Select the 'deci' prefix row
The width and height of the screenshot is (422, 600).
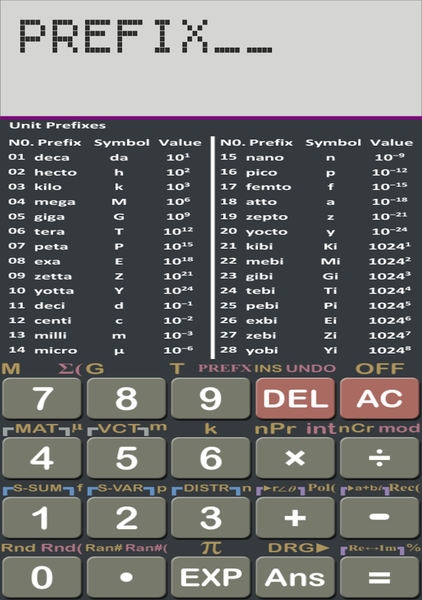click(100, 305)
